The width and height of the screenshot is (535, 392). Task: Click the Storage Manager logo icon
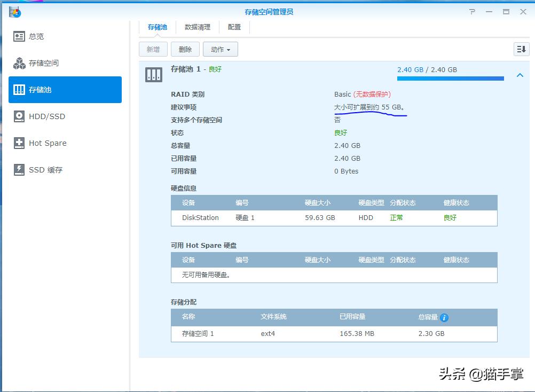pos(15,12)
